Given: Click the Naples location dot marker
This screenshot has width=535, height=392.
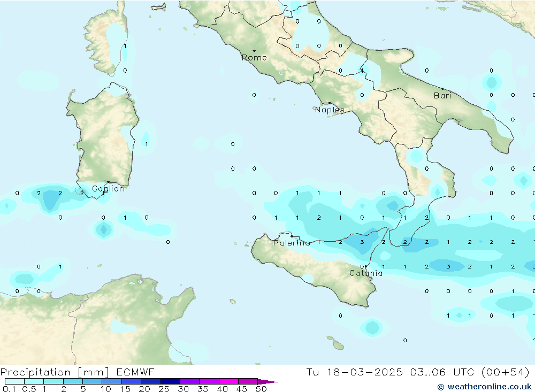Looking at the screenshot, I should pos(330,103).
